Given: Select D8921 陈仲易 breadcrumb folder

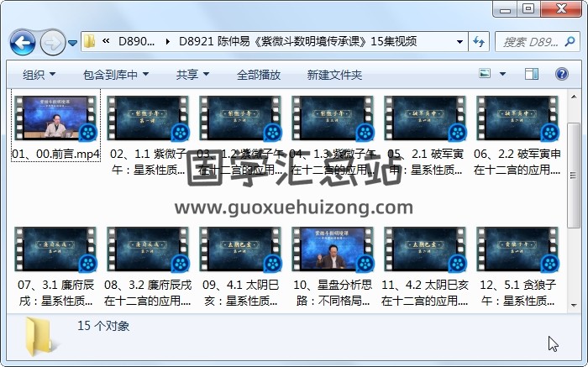Looking at the screenshot, I should click(297, 41).
